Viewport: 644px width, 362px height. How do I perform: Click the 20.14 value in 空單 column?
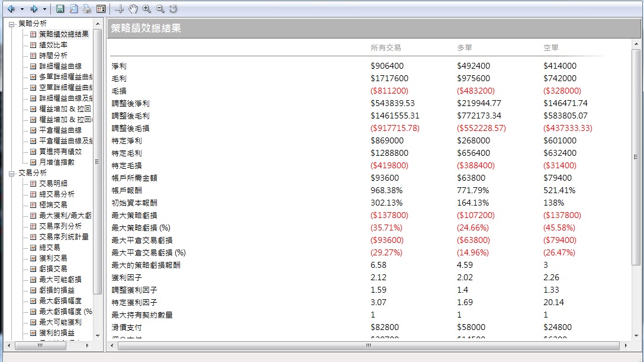point(553,302)
